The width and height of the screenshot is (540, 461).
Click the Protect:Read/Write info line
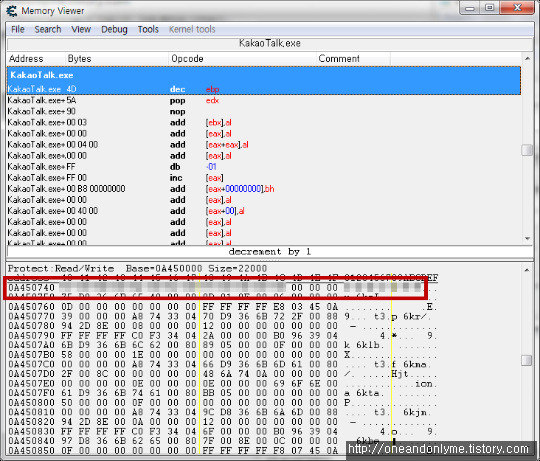(x=137, y=268)
